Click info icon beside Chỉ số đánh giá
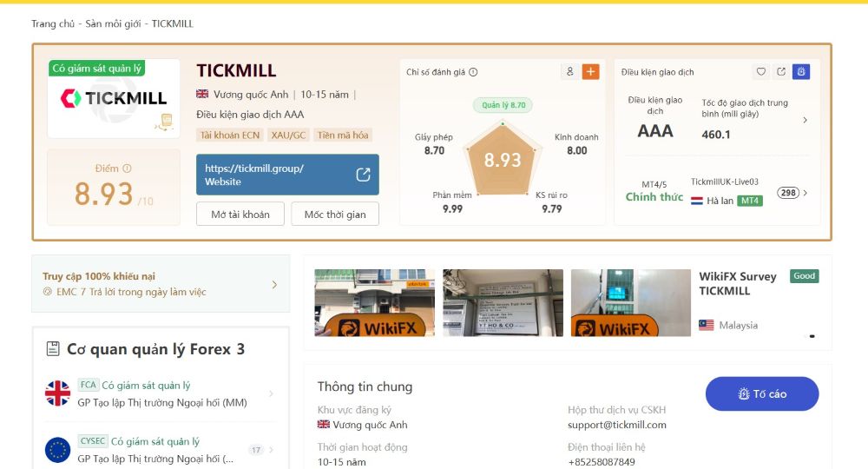This screenshot has width=868, height=469. coord(473,72)
